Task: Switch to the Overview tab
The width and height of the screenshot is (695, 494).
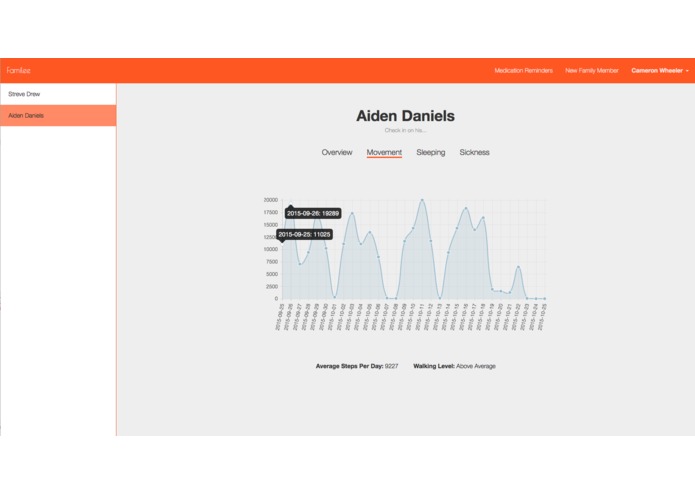Action: point(337,152)
